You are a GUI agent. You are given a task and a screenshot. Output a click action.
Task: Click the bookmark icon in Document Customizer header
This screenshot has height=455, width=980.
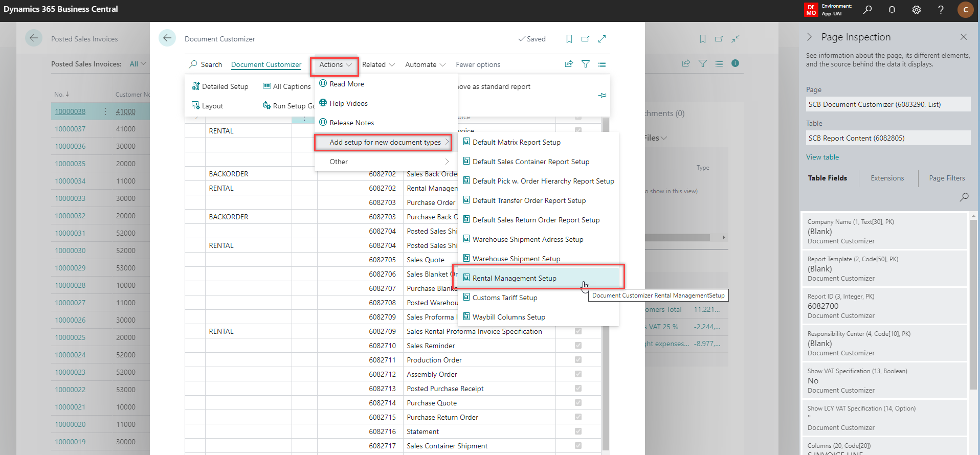(x=569, y=39)
